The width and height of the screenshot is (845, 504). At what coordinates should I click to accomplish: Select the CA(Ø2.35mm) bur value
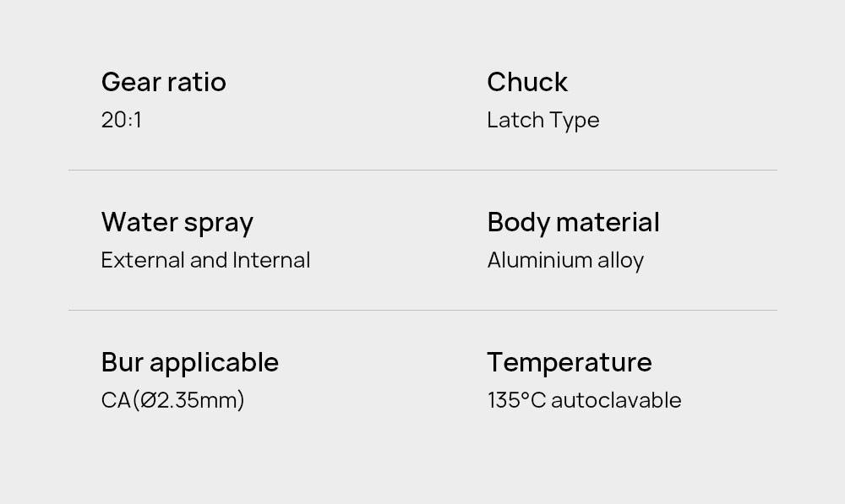(172, 400)
